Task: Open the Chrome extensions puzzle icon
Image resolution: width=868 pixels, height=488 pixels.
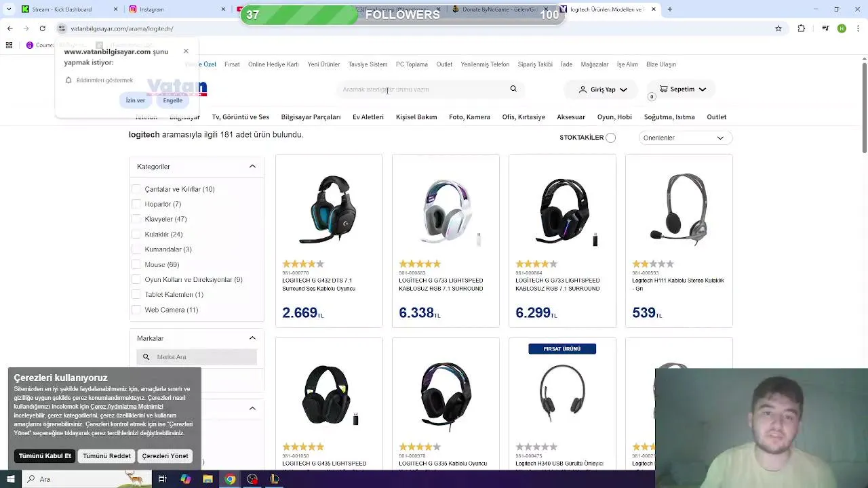Action: click(802, 28)
